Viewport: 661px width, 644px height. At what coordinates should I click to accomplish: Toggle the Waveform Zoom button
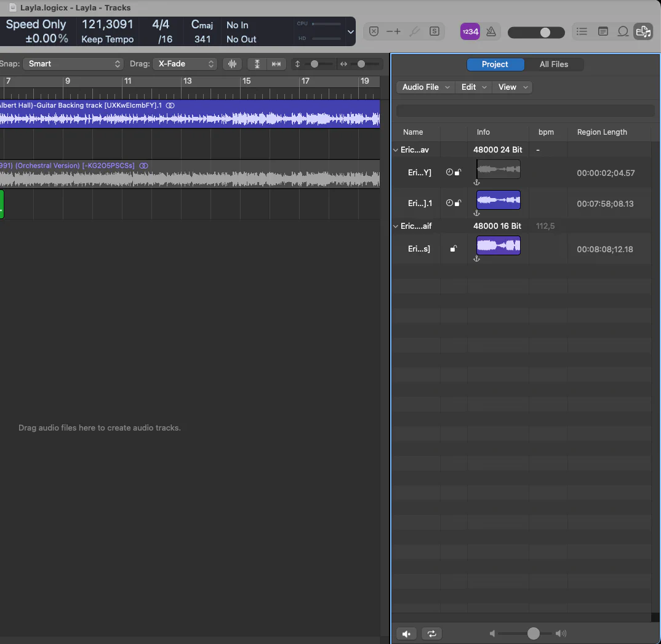(232, 63)
